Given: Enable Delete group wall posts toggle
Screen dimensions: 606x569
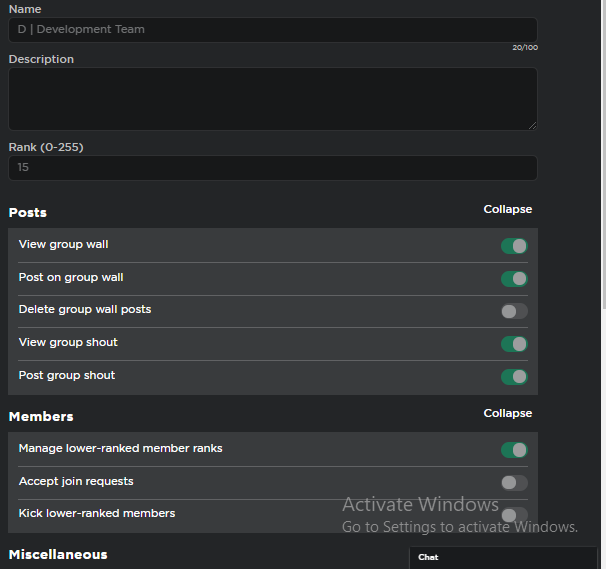Looking at the screenshot, I should pos(514,311).
